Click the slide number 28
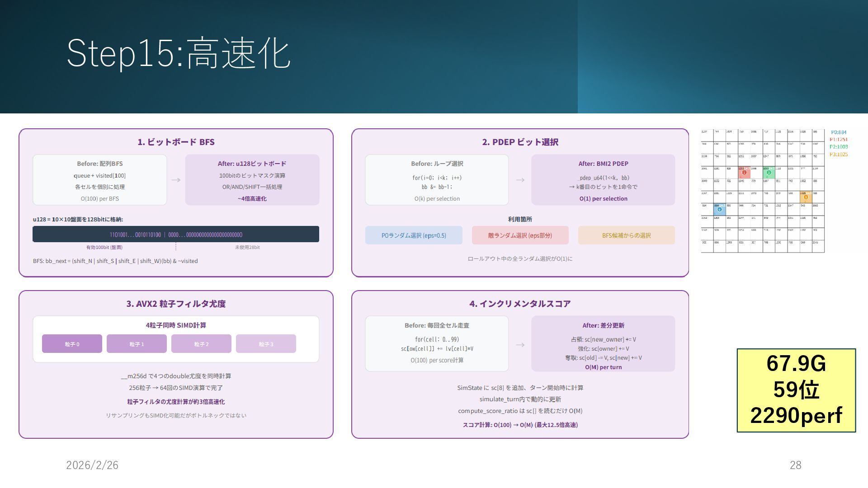 pyautogui.click(x=795, y=465)
